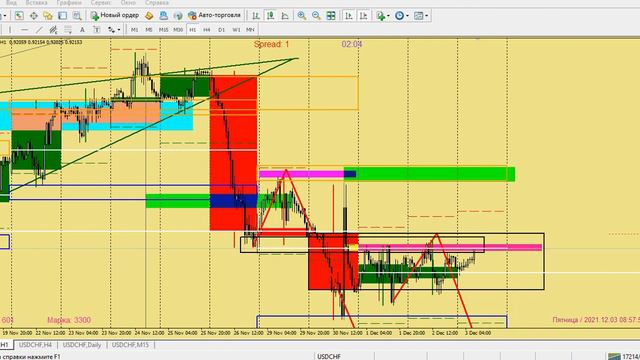Zoom out of the chart
Image resolution: width=640 pixels, height=360 pixels.
[x=316, y=16]
